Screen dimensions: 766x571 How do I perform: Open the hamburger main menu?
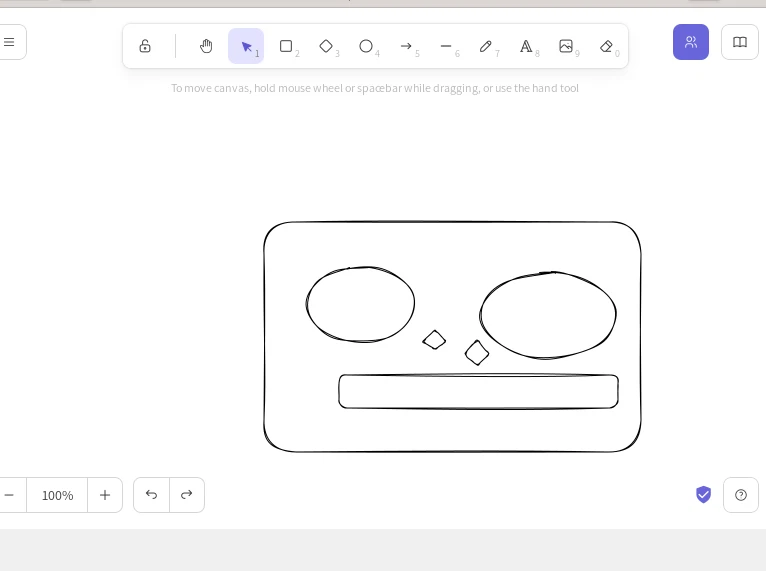point(10,42)
